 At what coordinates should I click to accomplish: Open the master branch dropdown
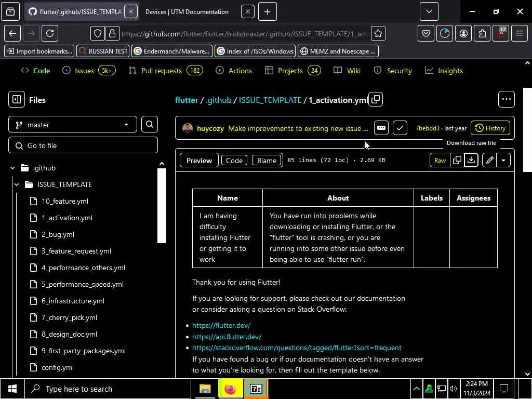[x=73, y=125]
